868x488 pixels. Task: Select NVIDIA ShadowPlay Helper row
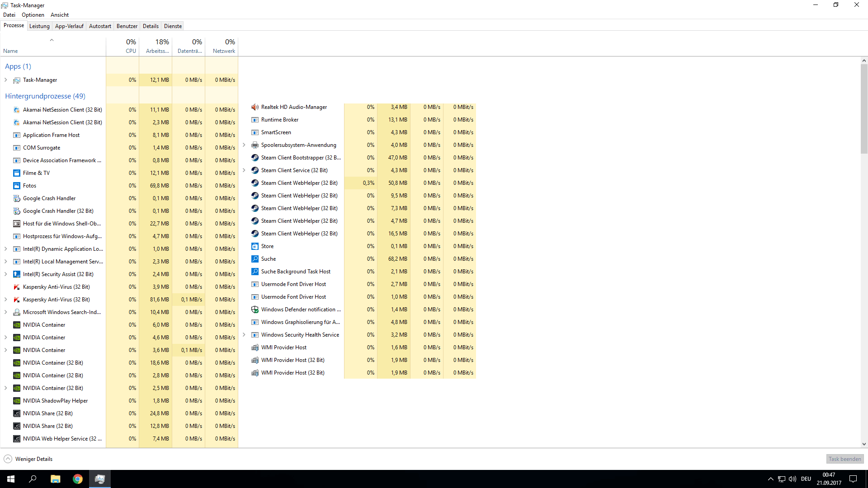(x=119, y=401)
